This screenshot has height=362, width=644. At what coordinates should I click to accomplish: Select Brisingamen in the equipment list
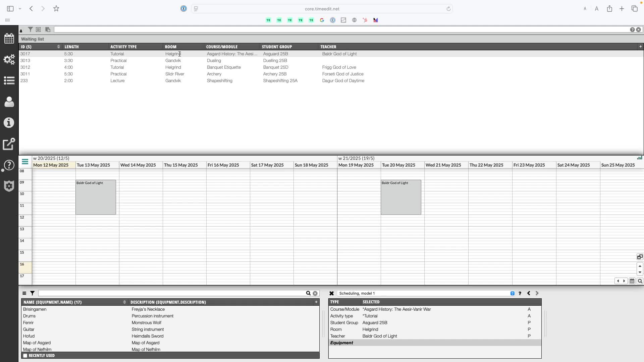[35, 309]
